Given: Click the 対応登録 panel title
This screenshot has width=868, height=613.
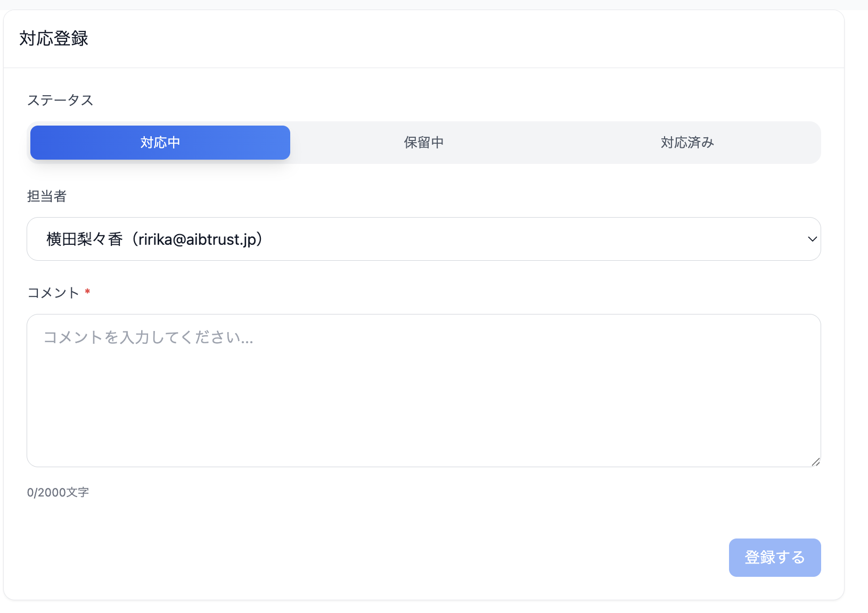Looking at the screenshot, I should tap(54, 38).
